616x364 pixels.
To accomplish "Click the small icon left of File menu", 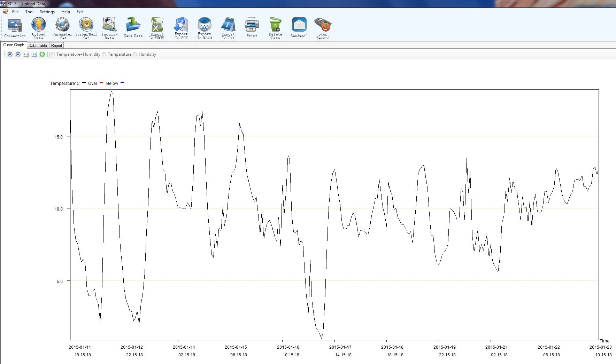I will pyautogui.click(x=6, y=12).
